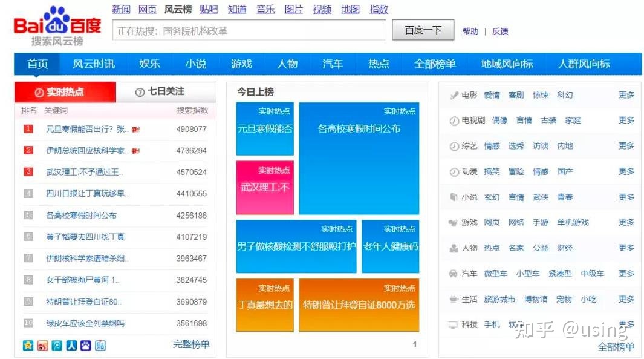644x359 pixels.
Task: Open 全部榜单 link at bottom right
Action: (616, 347)
